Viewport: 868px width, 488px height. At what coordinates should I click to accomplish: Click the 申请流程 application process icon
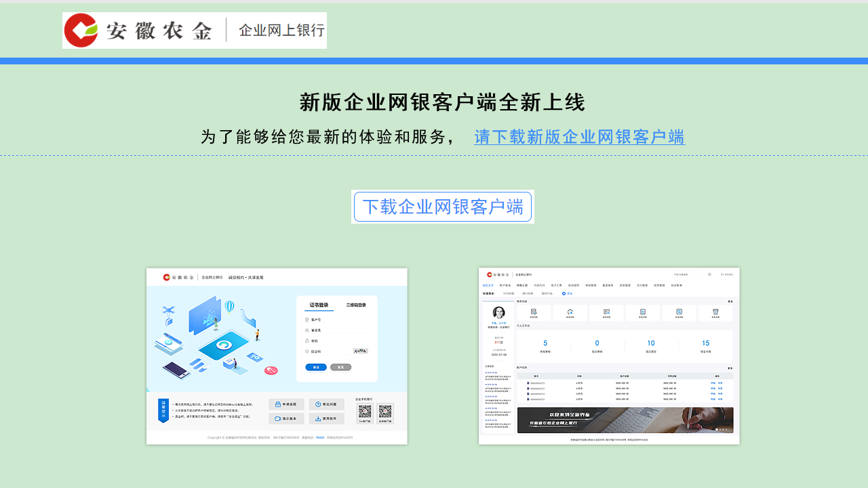point(277,403)
